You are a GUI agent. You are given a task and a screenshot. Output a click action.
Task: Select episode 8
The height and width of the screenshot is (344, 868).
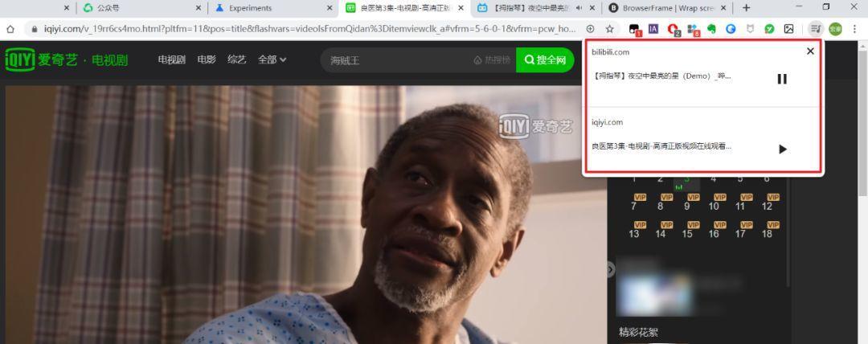pyautogui.click(x=661, y=207)
